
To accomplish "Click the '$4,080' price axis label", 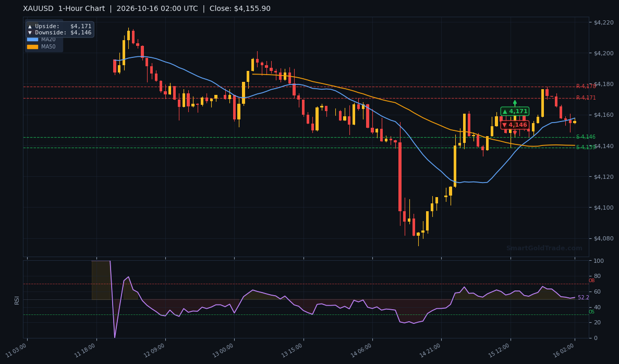I will pos(603,238).
